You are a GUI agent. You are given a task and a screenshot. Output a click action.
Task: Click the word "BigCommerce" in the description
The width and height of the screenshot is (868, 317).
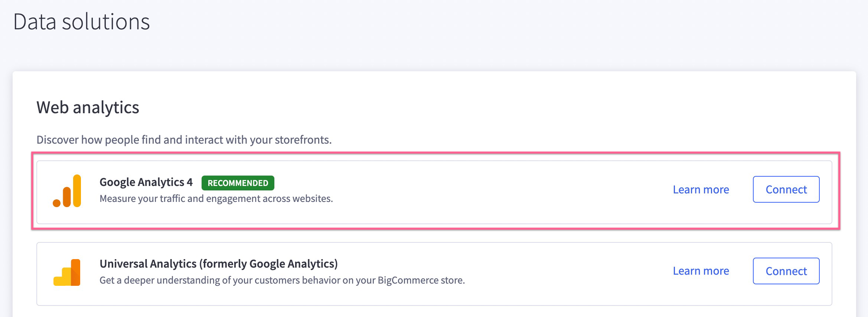tap(408, 280)
